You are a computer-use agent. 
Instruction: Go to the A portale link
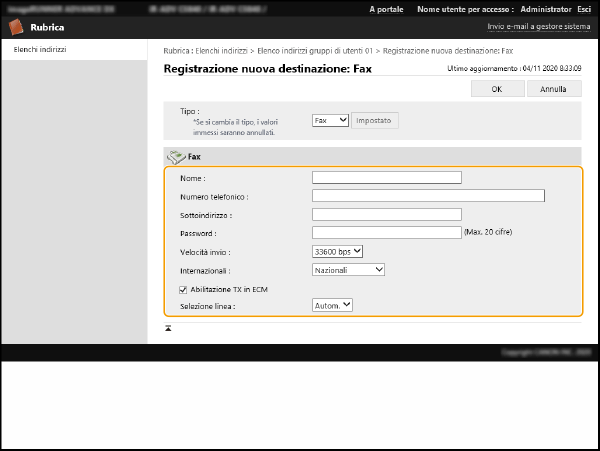pyautogui.click(x=387, y=8)
